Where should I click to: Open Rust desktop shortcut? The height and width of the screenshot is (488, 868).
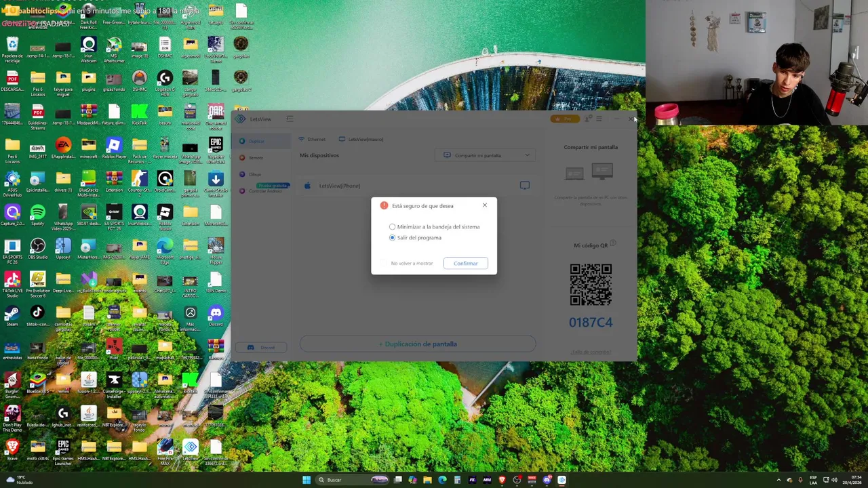(x=114, y=349)
